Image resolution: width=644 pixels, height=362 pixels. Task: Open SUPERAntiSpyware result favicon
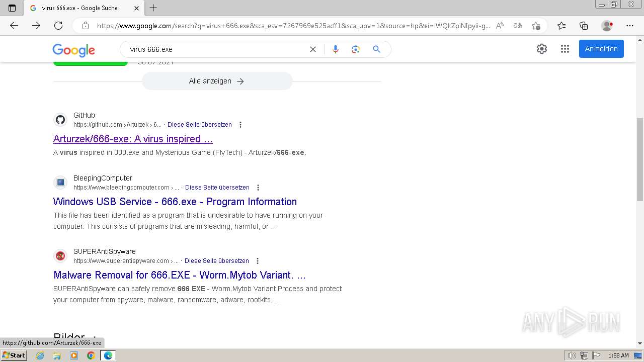tap(60, 256)
